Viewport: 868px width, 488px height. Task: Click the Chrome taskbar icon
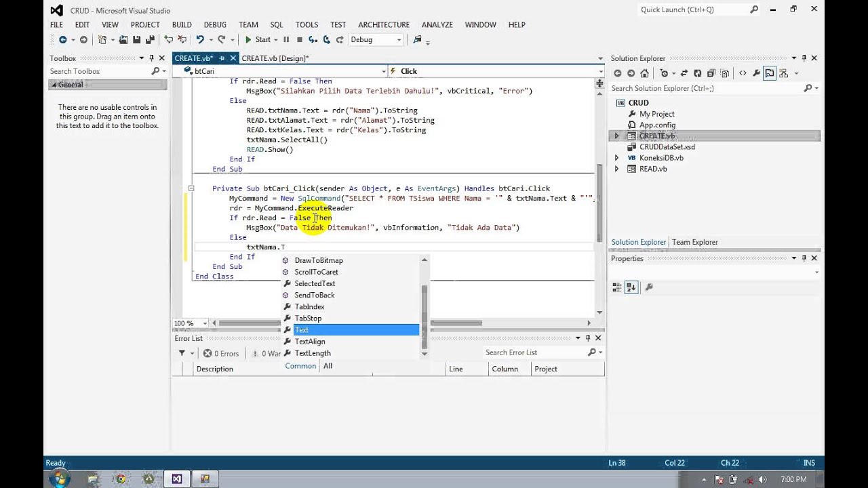pyautogui.click(x=120, y=479)
